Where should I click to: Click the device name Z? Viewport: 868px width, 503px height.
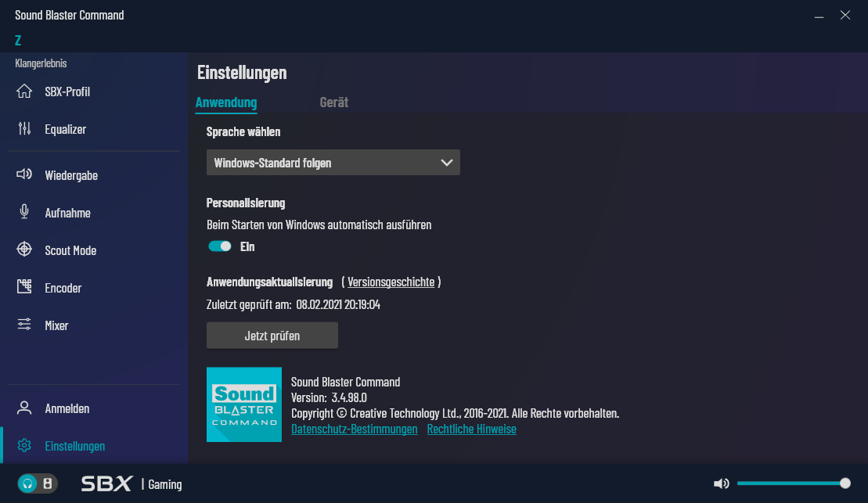click(18, 40)
